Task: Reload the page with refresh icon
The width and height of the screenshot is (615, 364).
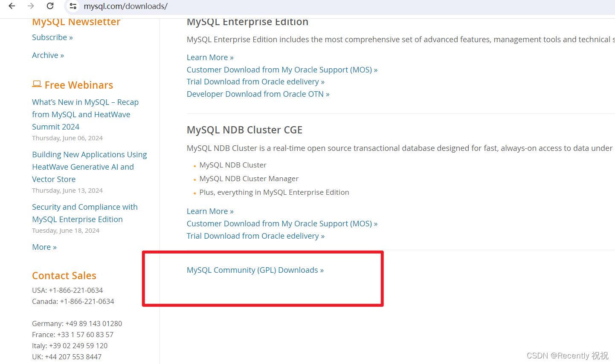Action: 50,6
